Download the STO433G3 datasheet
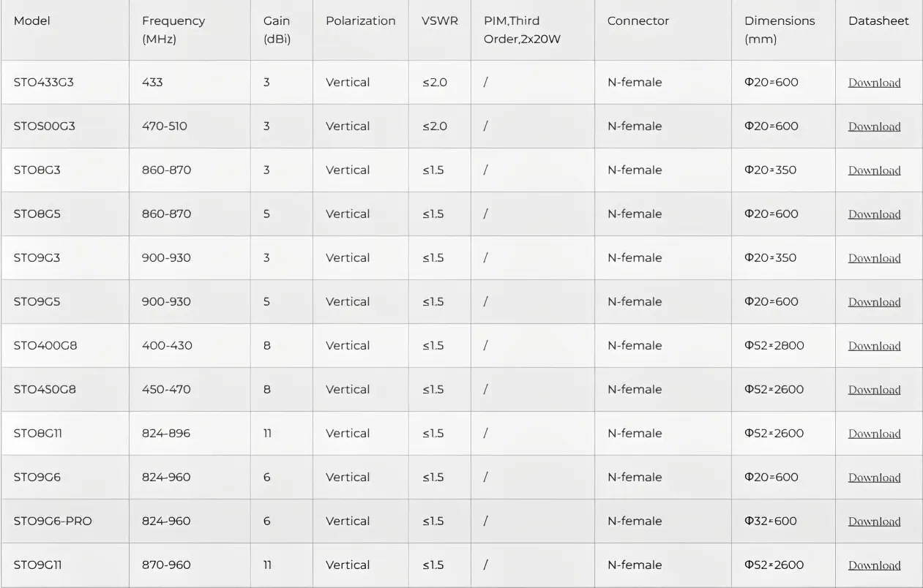The image size is (923, 588). pyautogui.click(x=874, y=83)
